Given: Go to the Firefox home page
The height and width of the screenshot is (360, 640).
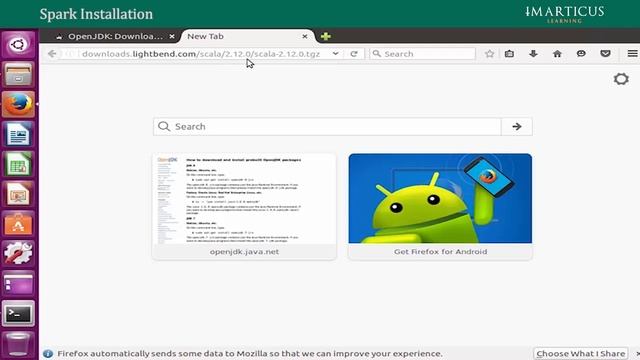Looking at the screenshot, I should 557,54.
